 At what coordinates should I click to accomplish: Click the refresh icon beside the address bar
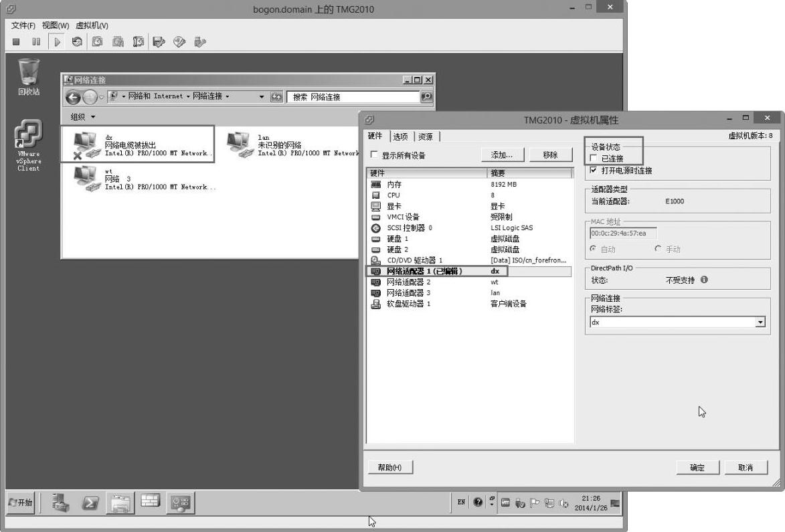276,96
